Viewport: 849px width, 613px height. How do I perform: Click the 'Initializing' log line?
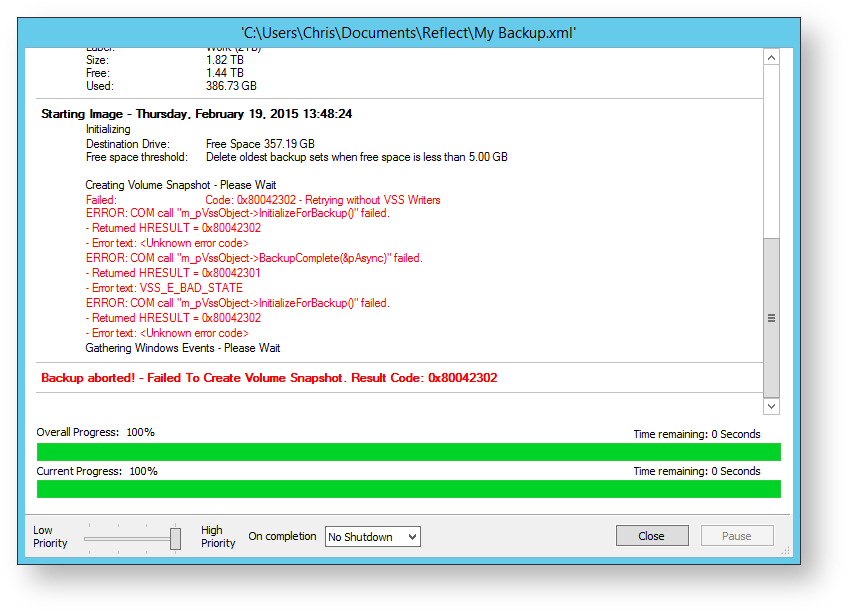point(108,129)
